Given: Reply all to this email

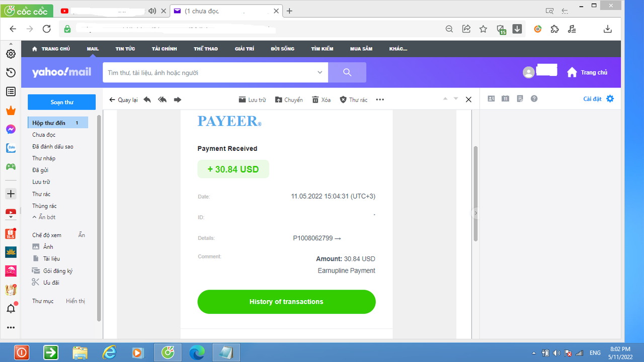Looking at the screenshot, I should 162,100.
